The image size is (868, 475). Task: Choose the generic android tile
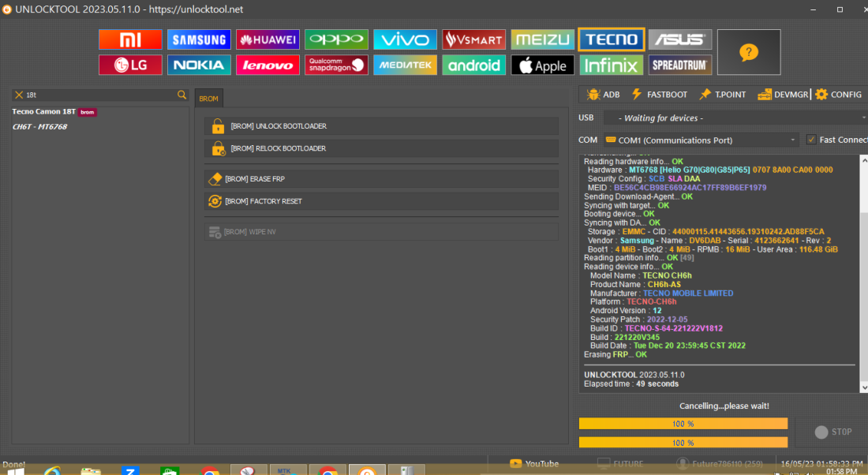click(473, 65)
